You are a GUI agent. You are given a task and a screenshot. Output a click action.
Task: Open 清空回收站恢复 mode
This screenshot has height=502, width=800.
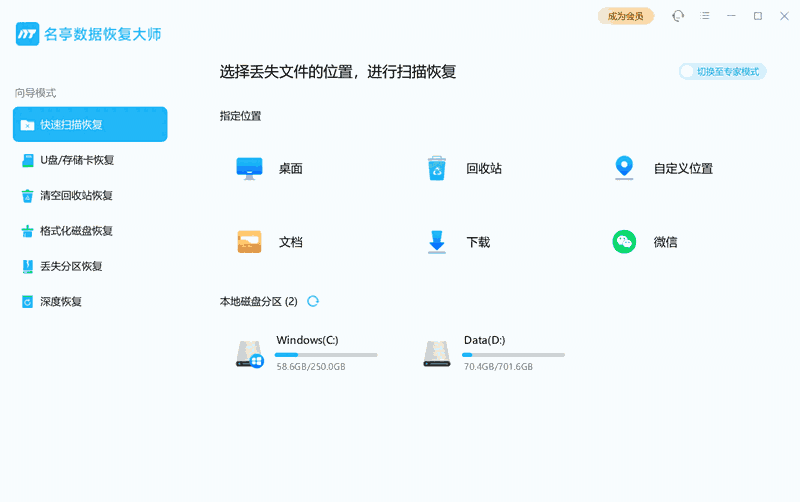pyautogui.click(x=90, y=195)
